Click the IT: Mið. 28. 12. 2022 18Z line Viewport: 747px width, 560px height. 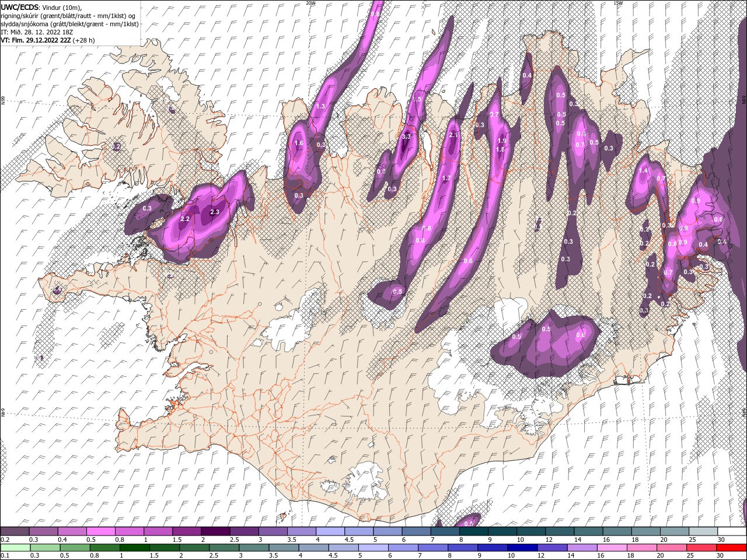pos(38,32)
